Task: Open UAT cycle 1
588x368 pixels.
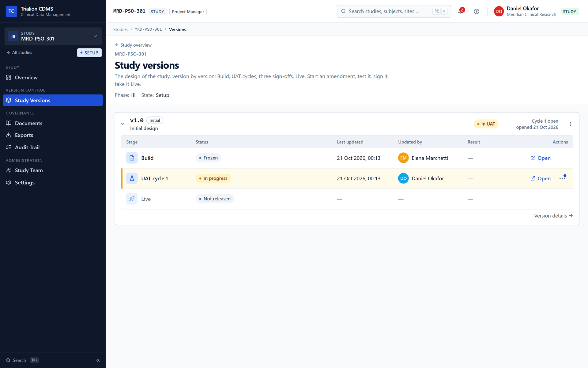Action: (x=541, y=178)
